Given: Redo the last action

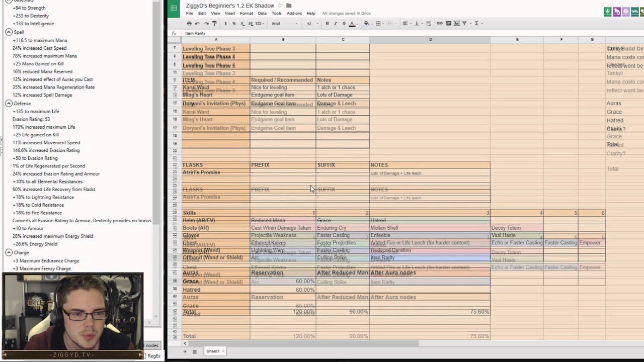Looking at the screenshot, I should (x=206, y=24).
